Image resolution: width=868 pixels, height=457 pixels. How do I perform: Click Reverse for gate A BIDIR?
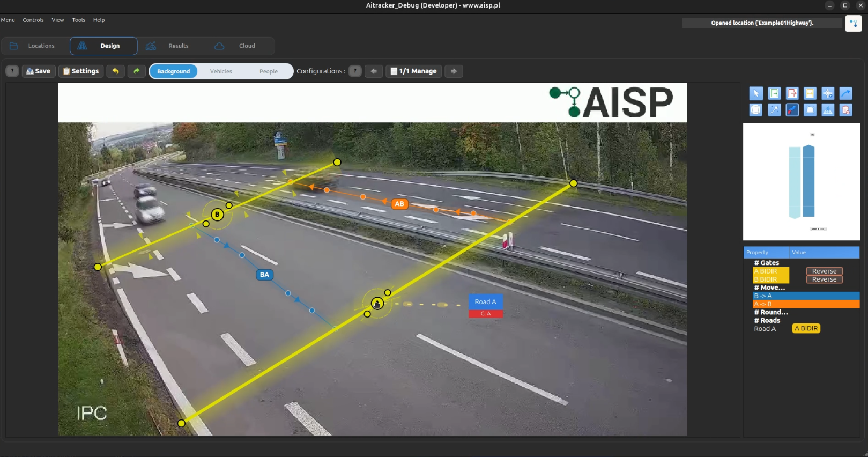(824, 271)
